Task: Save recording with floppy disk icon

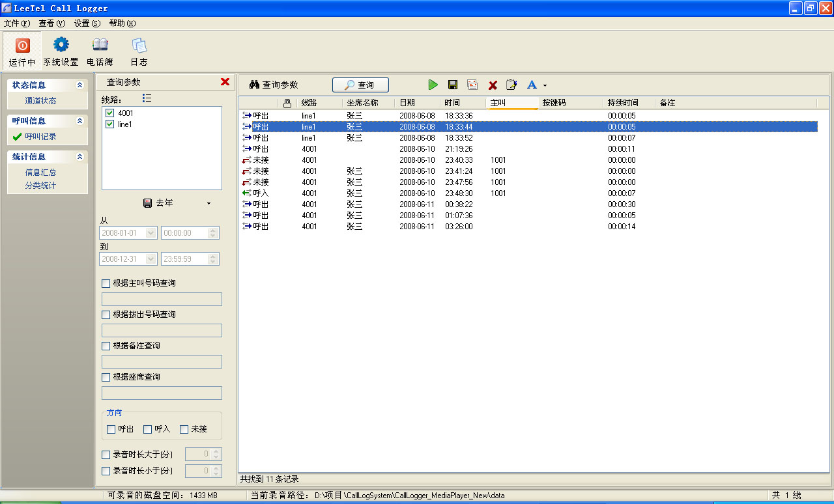Action: coord(453,85)
